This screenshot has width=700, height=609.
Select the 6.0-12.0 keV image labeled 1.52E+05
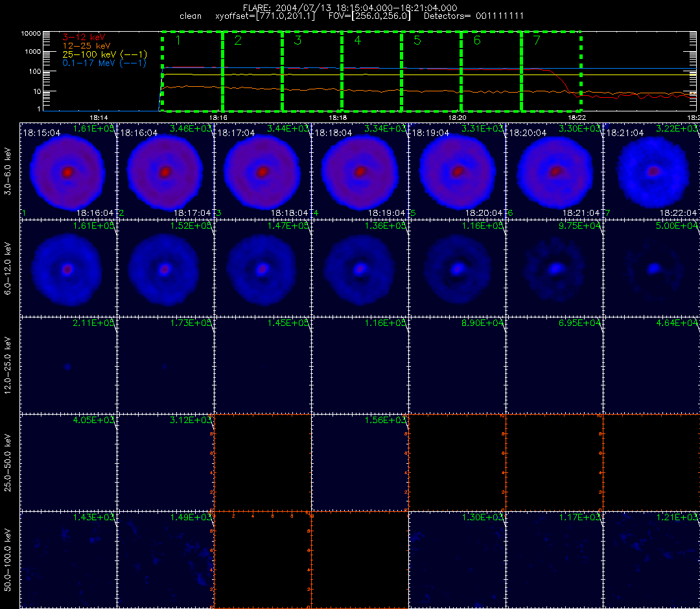[x=166, y=269]
